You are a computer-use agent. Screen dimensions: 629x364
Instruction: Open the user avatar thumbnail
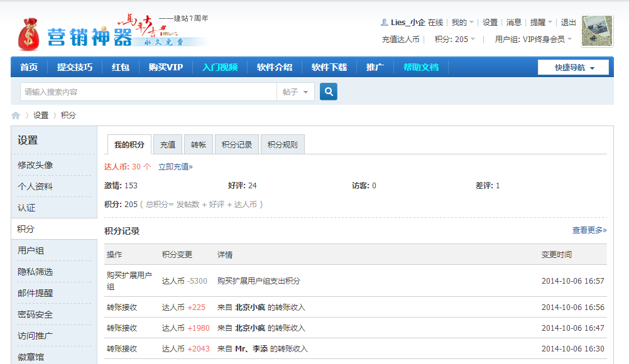[597, 31]
